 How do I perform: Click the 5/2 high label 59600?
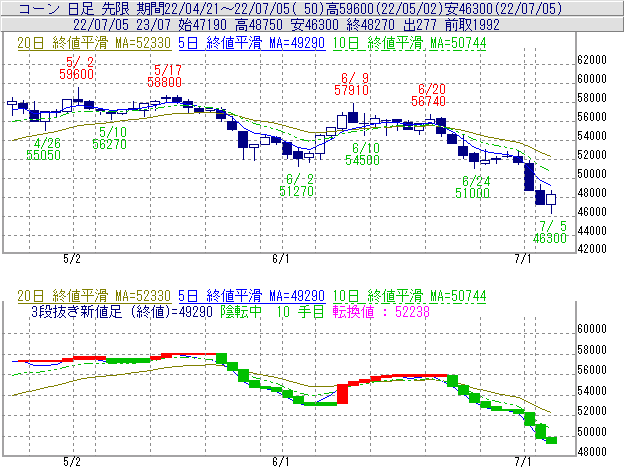(x=77, y=74)
